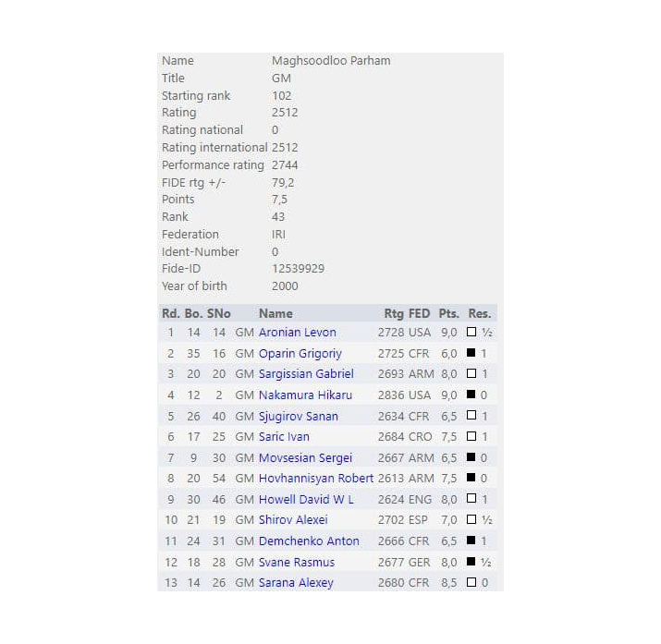661x644 pixels.
Task: Click black piece icon in Oparin row
Action: click(x=471, y=353)
